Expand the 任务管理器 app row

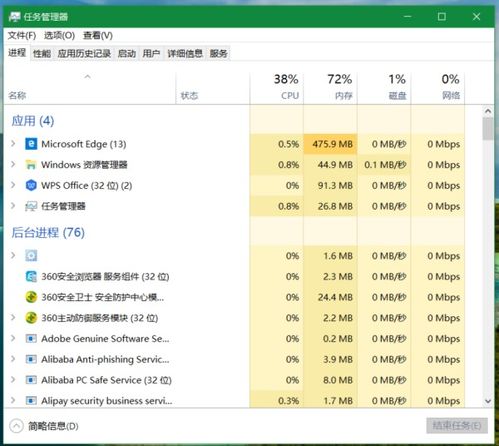pyautogui.click(x=13, y=206)
